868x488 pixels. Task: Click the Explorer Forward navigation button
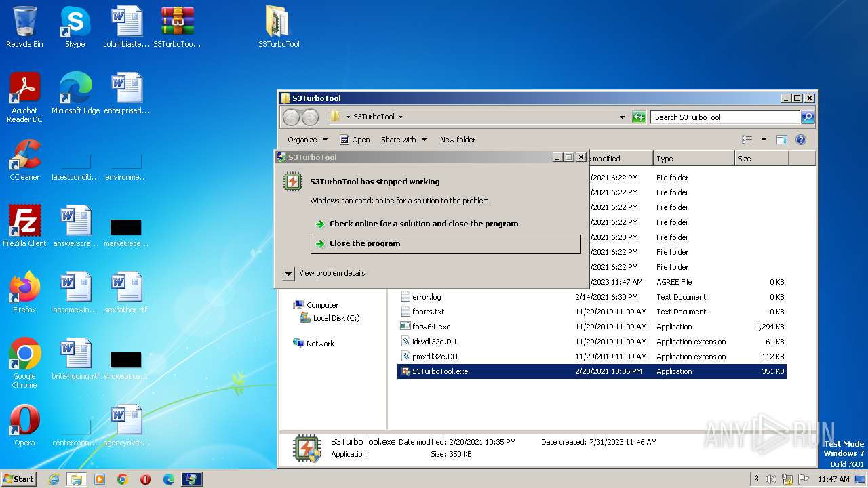[310, 117]
